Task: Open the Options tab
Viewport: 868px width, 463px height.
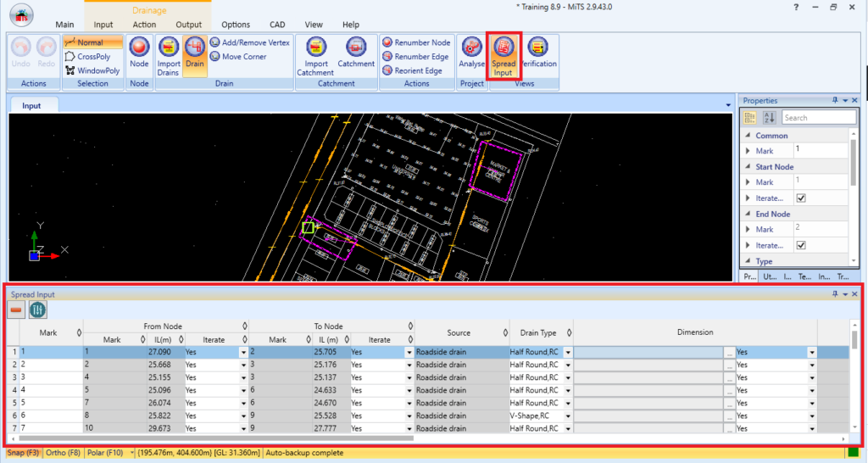Action: (236, 25)
